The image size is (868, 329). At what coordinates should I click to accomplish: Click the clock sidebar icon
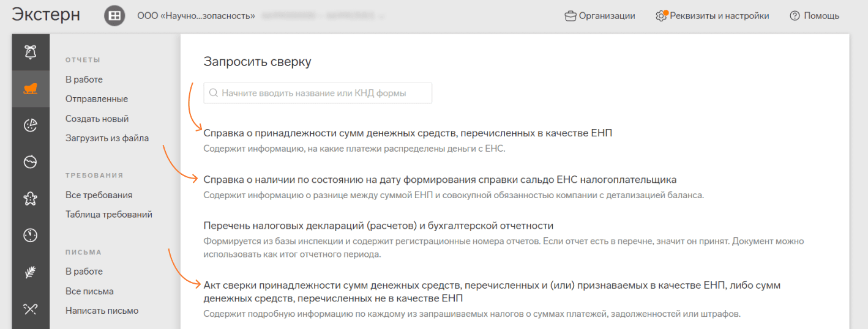[31, 235]
